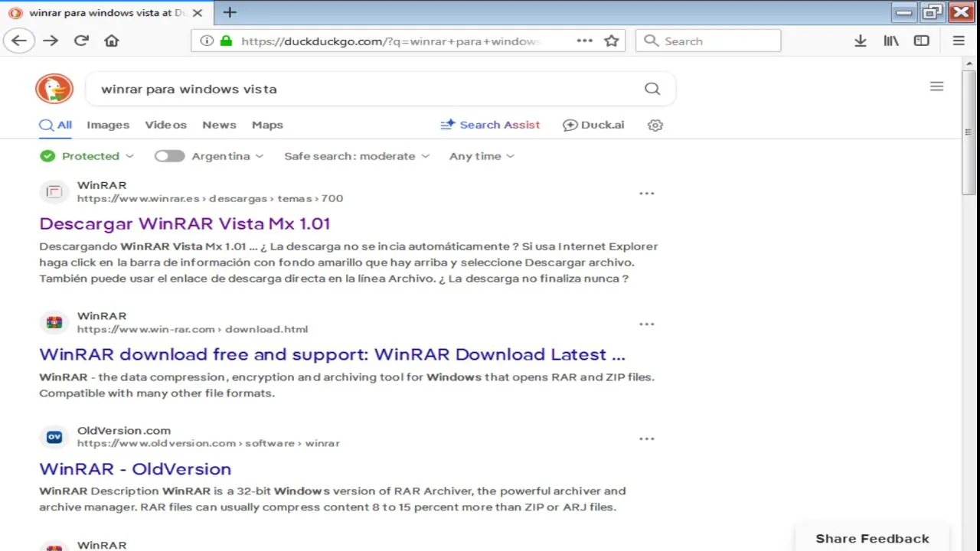This screenshot has width=980, height=551.
Task: Open the Firefox library icon
Action: tap(891, 41)
